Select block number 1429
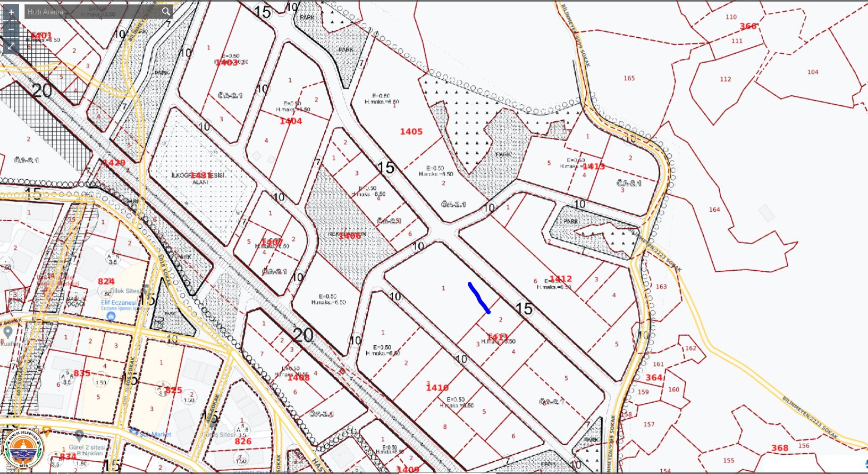Image resolution: width=868 pixels, height=474 pixels. pyautogui.click(x=114, y=163)
